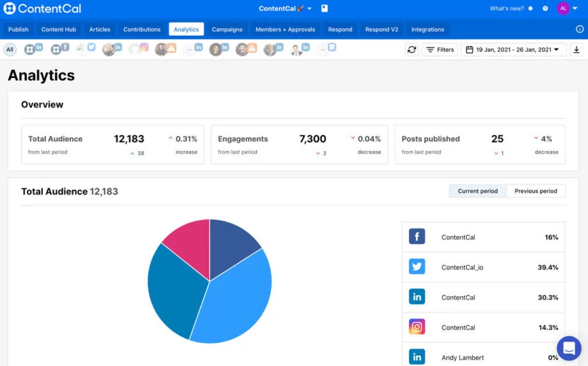Click the AL user avatar
The height and width of the screenshot is (366, 588).
click(x=563, y=8)
